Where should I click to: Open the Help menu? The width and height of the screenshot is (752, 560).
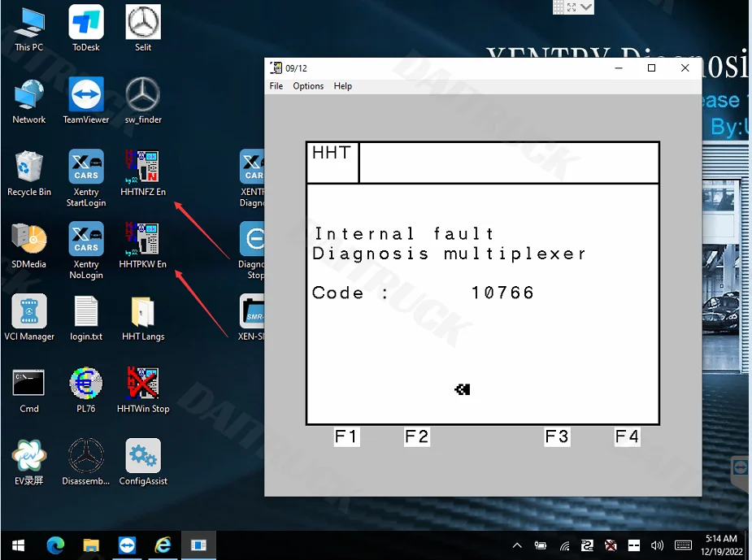point(343,86)
